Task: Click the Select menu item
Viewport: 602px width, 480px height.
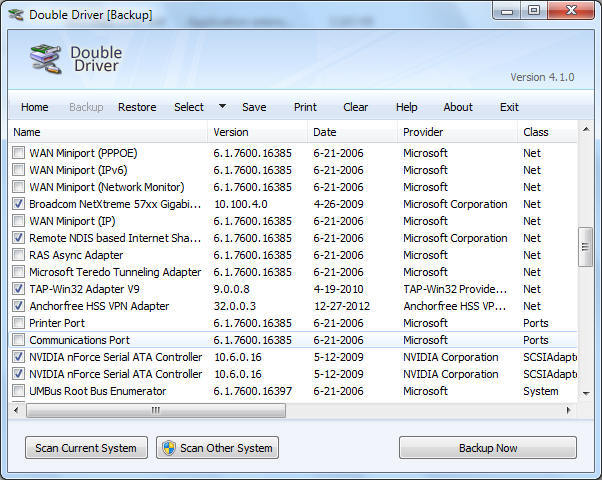Action: (x=189, y=107)
